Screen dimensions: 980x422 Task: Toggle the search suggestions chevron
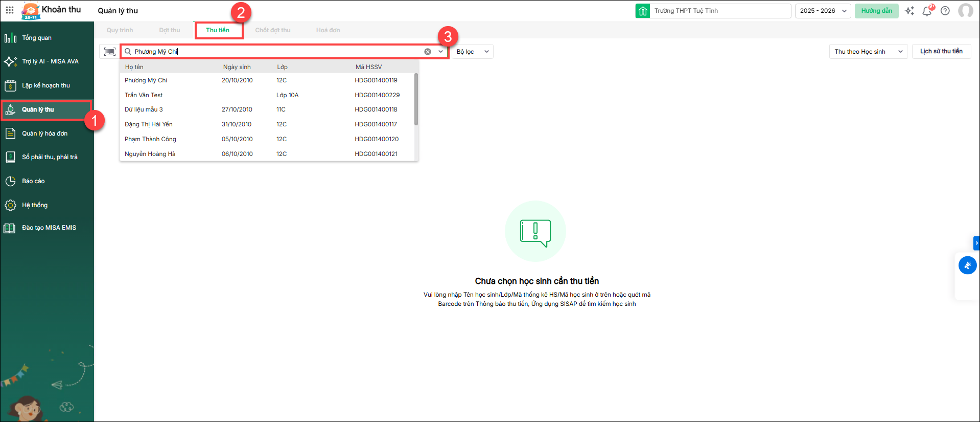click(x=440, y=52)
